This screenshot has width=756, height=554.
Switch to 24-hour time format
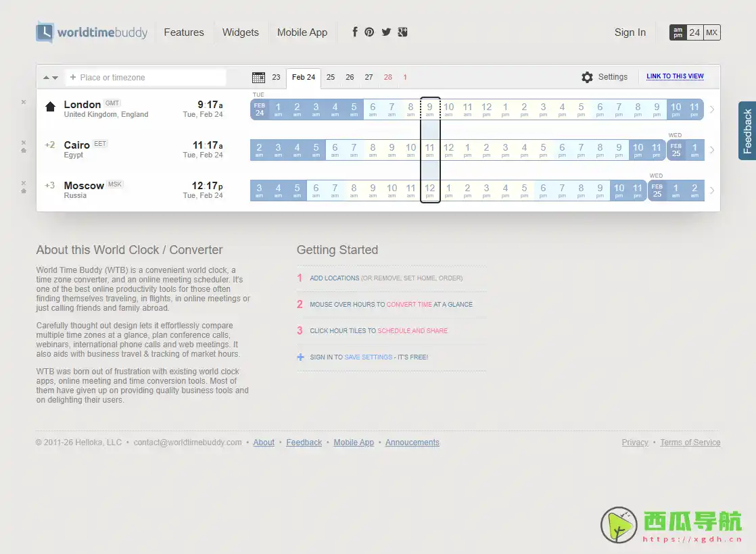pyautogui.click(x=694, y=32)
